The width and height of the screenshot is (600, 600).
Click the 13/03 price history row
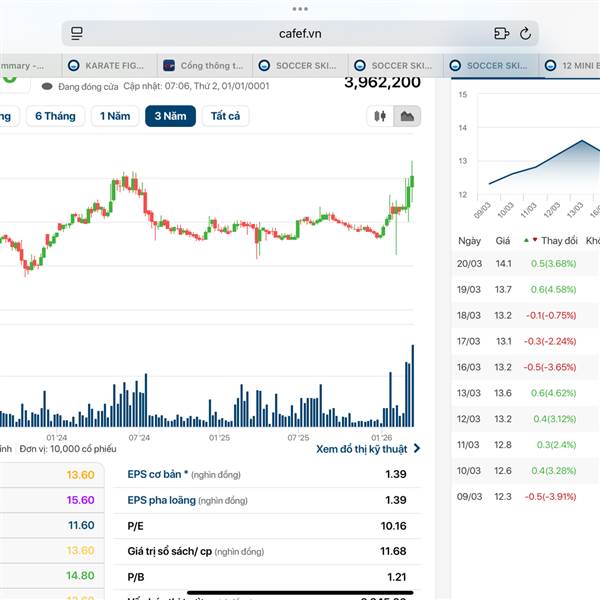(526, 393)
